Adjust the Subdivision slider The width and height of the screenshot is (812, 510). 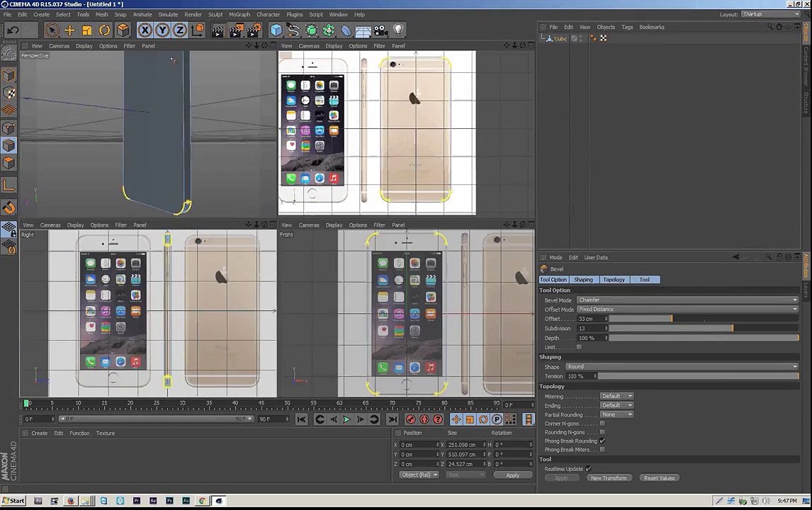click(x=704, y=328)
